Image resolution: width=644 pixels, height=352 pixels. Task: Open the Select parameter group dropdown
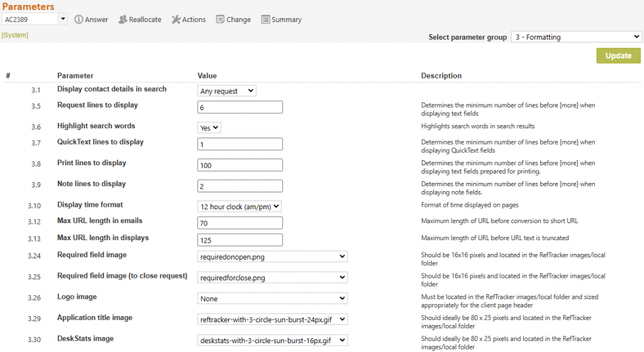(x=576, y=37)
